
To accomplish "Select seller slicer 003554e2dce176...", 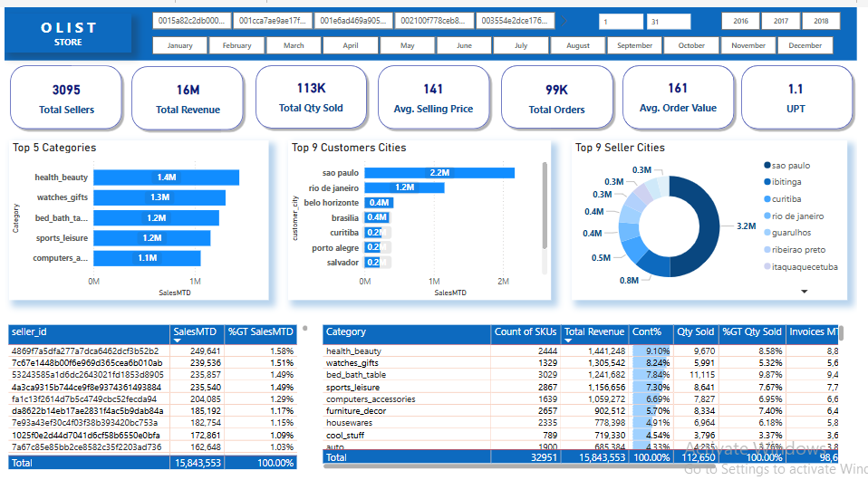I will click(515, 21).
